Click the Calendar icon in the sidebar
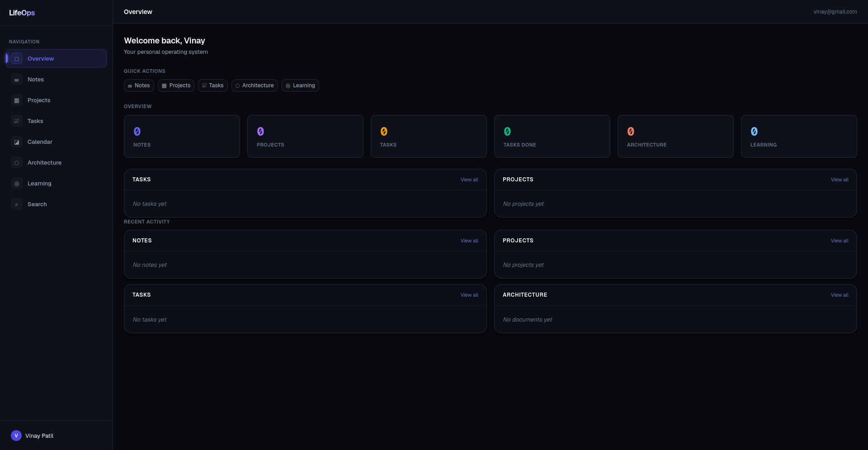Viewport: 868px width, 450px height. 17,142
